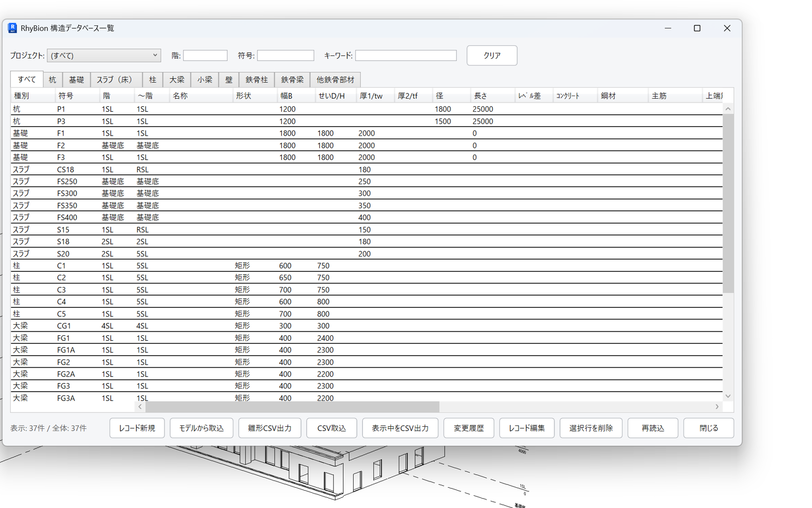Open the プロジェクト dropdown showing (すべて)
This screenshot has width=812, height=508.
pos(104,55)
